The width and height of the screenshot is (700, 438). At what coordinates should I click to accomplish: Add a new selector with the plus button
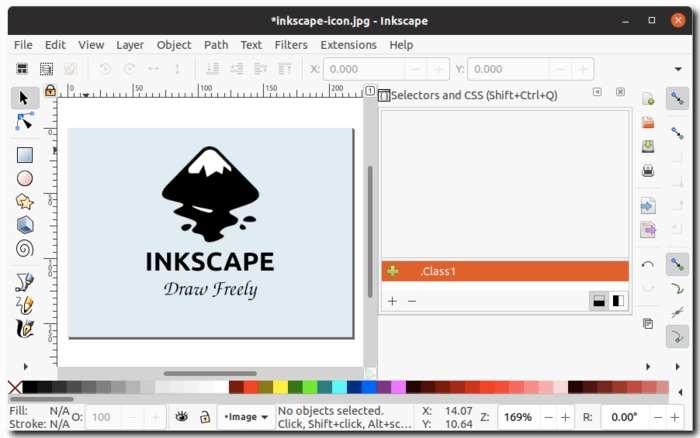392,301
